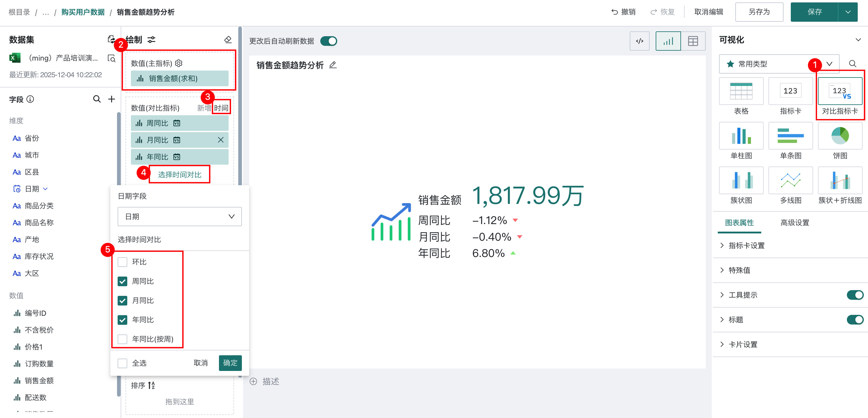The height and width of the screenshot is (418, 868).
Task: Check the 环比 checkbox
Action: click(122, 262)
